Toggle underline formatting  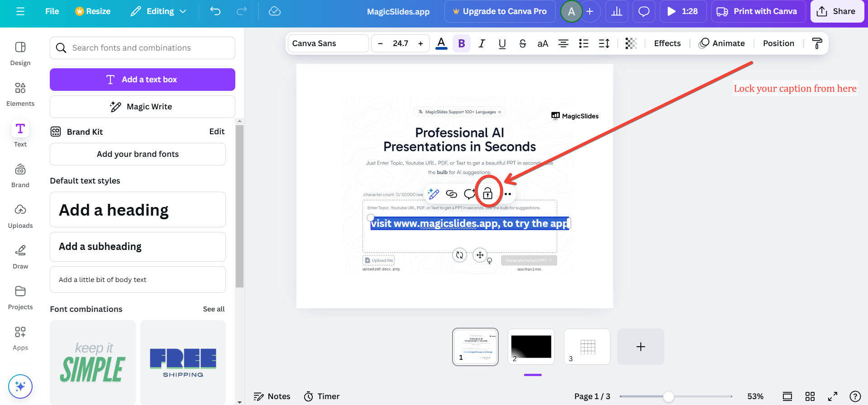[502, 43]
